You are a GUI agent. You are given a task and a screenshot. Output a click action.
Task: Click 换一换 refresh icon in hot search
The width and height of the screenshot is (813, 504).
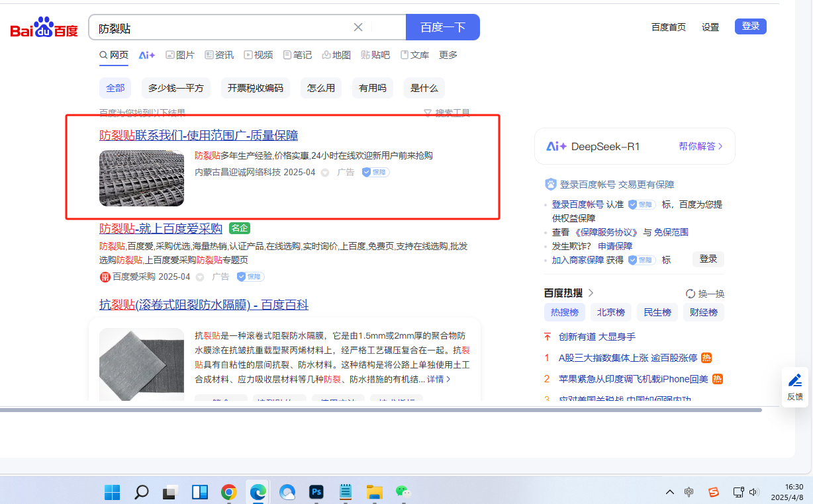691,294
